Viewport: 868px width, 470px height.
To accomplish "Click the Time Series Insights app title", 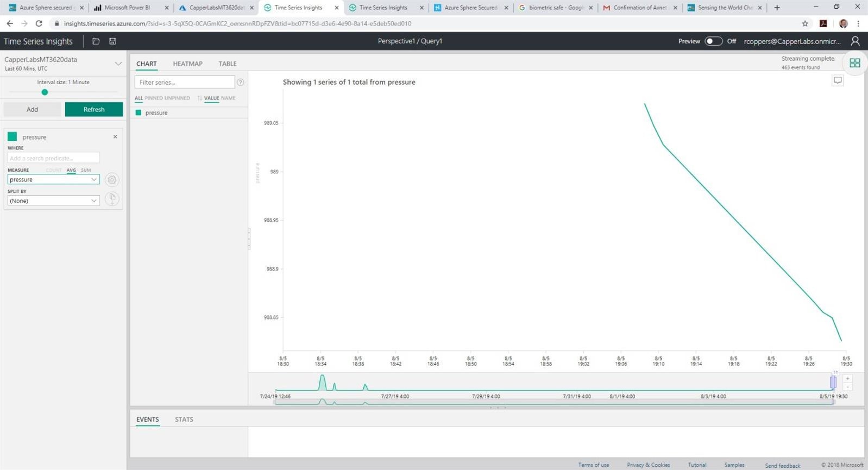I will tap(38, 41).
